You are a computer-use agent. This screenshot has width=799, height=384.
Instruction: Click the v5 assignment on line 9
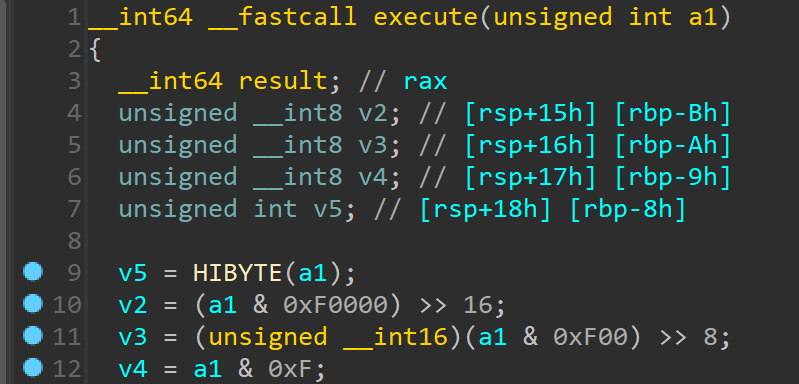point(133,273)
